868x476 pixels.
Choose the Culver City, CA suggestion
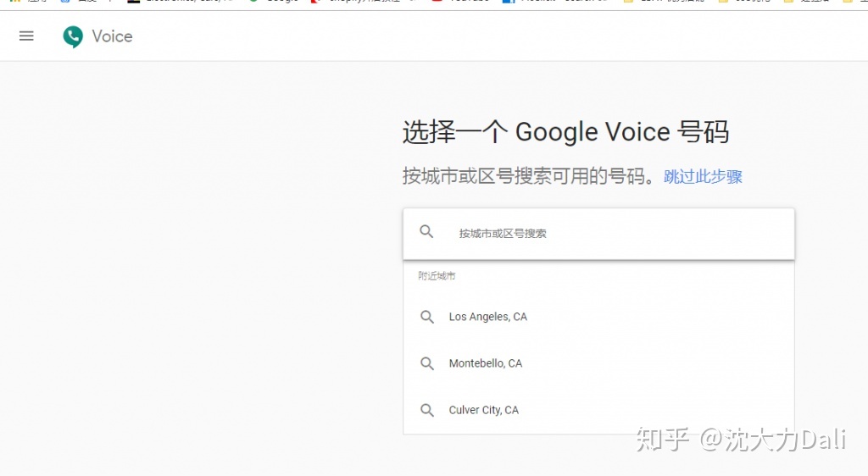pos(599,410)
